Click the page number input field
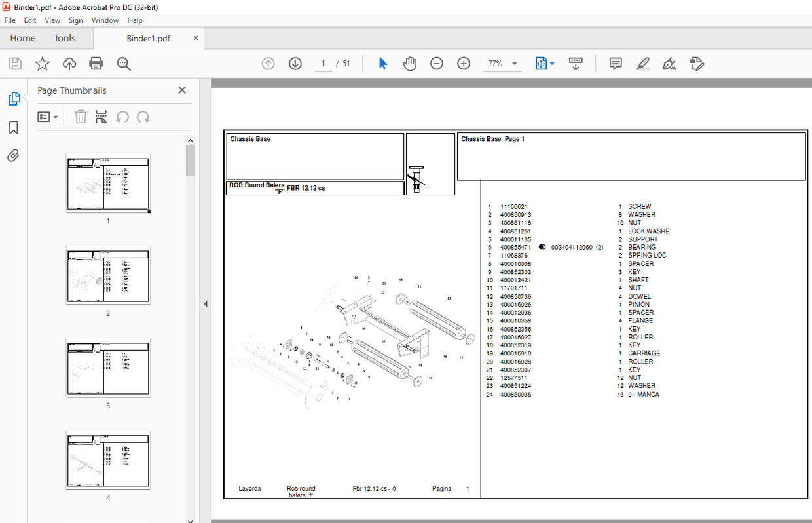This screenshot has width=812, height=523. click(323, 64)
